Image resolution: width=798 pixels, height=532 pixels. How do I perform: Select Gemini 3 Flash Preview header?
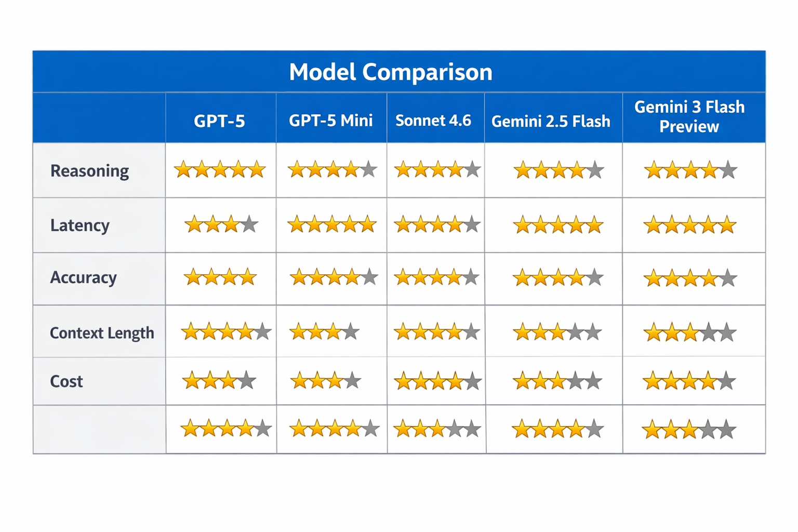point(689,117)
